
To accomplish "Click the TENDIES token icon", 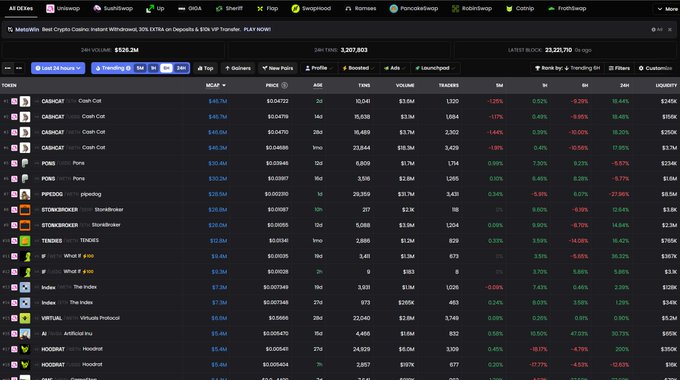I will pos(25,241).
